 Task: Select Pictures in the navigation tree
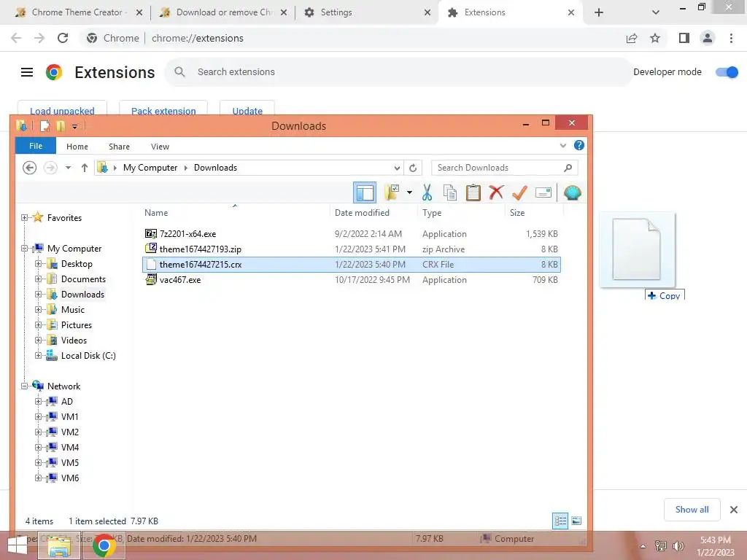pyautogui.click(x=76, y=324)
